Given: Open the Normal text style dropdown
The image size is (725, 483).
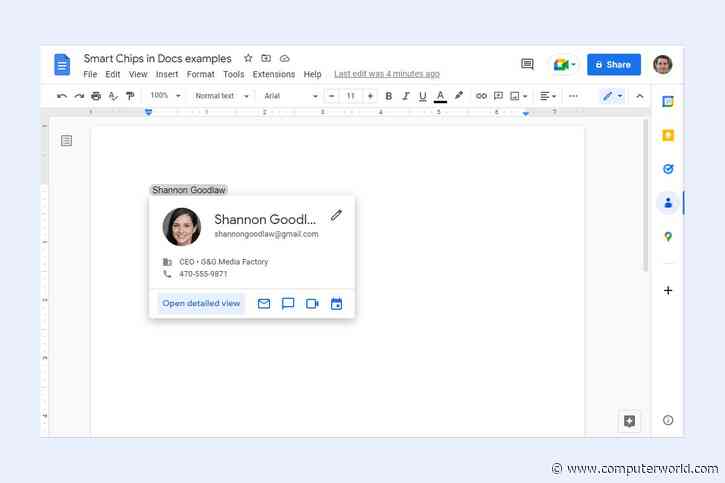Looking at the screenshot, I should pyautogui.click(x=222, y=96).
